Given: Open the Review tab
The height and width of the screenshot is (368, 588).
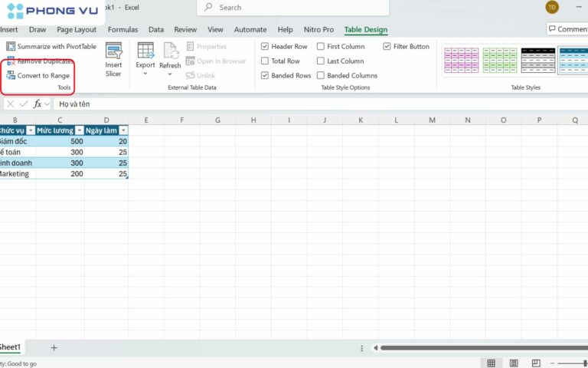Looking at the screenshot, I should (185, 29).
